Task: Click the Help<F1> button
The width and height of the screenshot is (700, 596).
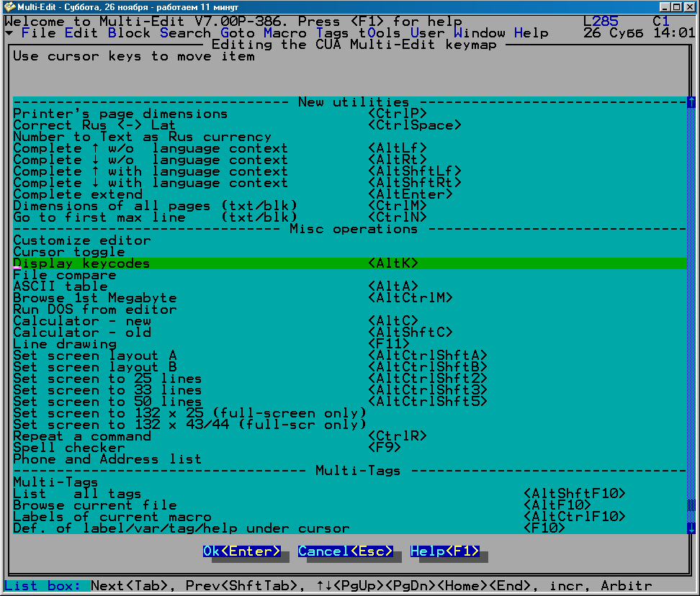Action: (x=444, y=551)
